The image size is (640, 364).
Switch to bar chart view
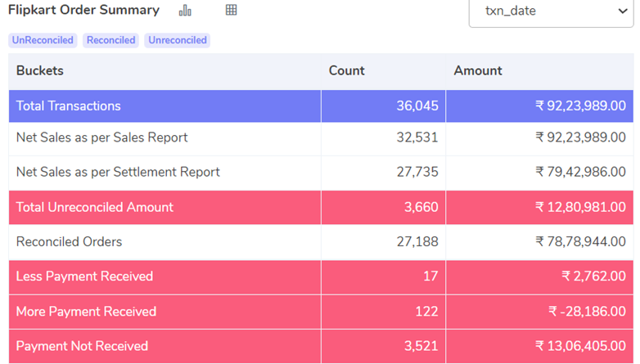pyautogui.click(x=185, y=10)
